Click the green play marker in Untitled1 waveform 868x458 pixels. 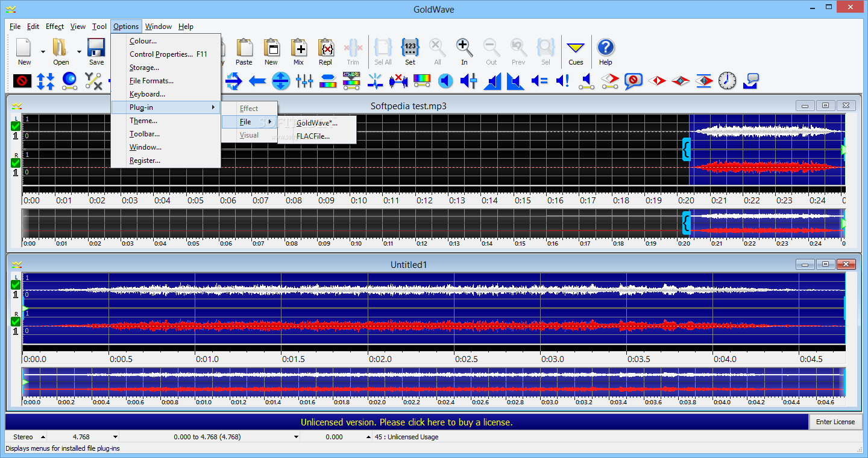(x=25, y=309)
